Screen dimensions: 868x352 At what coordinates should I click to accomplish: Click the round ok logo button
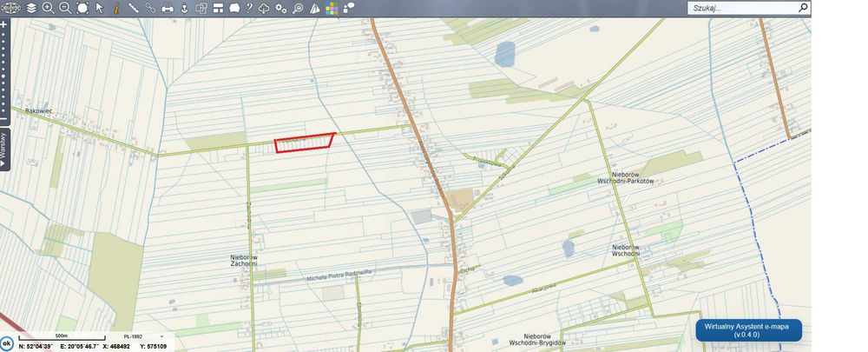tap(7, 343)
